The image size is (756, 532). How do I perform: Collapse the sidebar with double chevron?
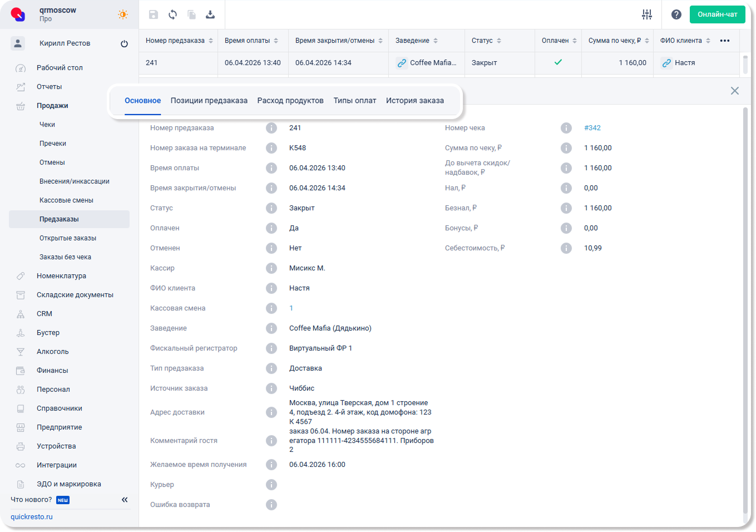125,500
